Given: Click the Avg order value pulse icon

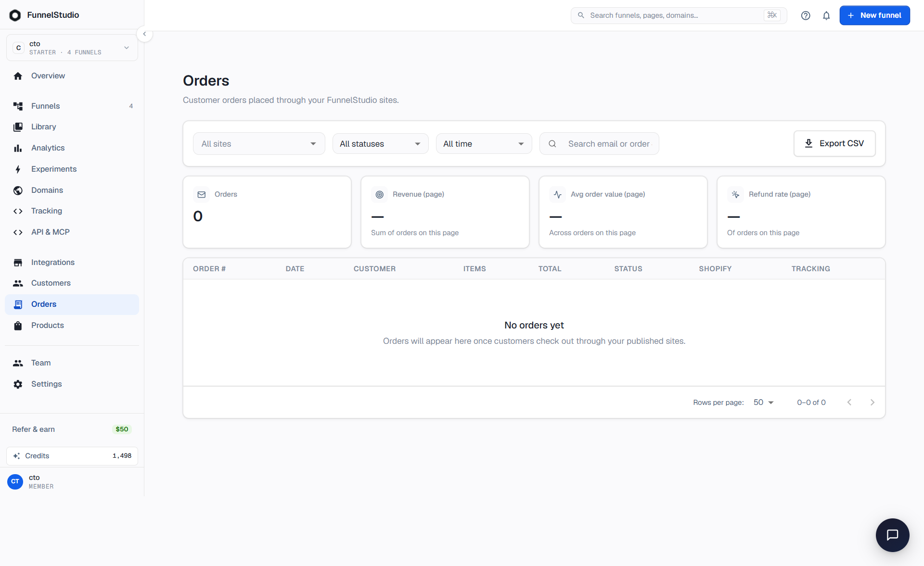Looking at the screenshot, I should (x=557, y=195).
